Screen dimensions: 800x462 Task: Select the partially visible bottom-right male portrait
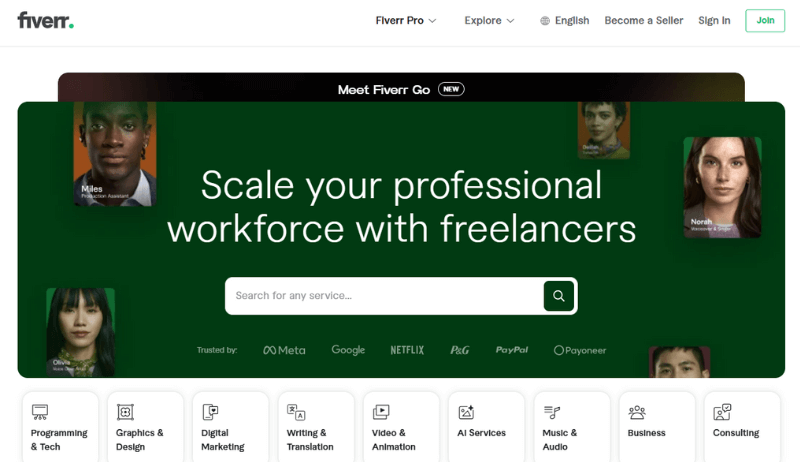679,362
